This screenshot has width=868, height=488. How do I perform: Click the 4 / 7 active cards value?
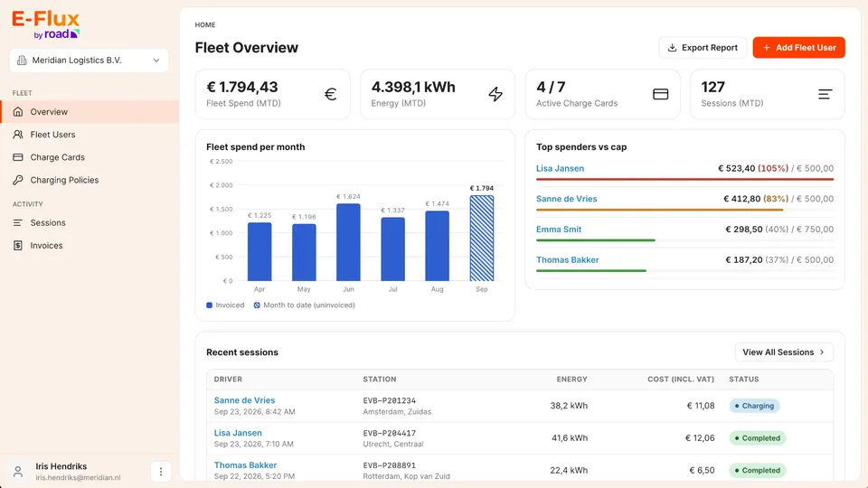tap(551, 87)
